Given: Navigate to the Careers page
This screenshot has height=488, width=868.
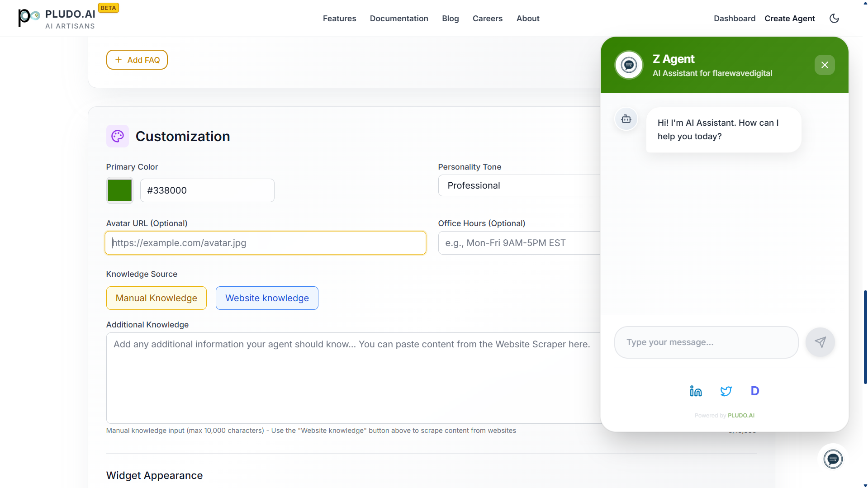Looking at the screenshot, I should (x=487, y=18).
